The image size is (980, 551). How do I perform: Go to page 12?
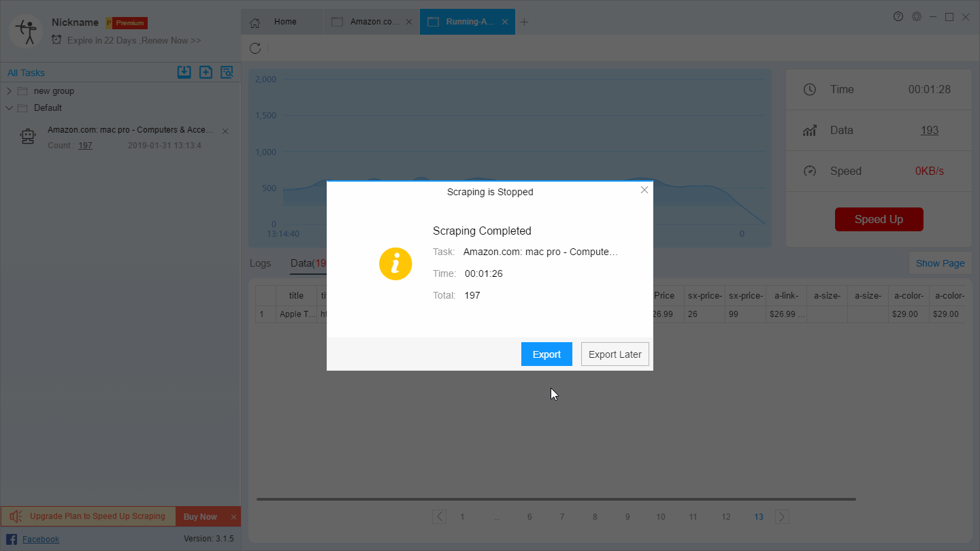726,517
